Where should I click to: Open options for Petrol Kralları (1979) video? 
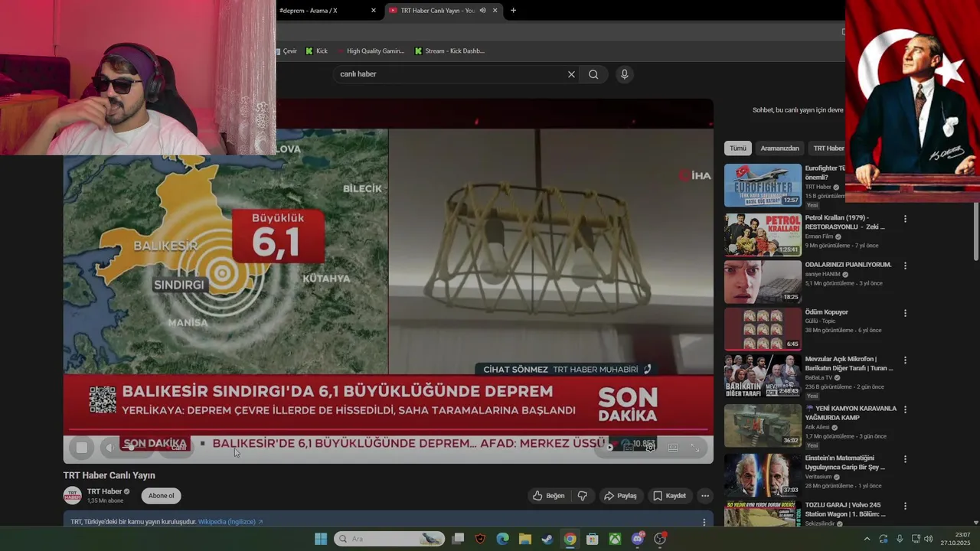point(905,219)
